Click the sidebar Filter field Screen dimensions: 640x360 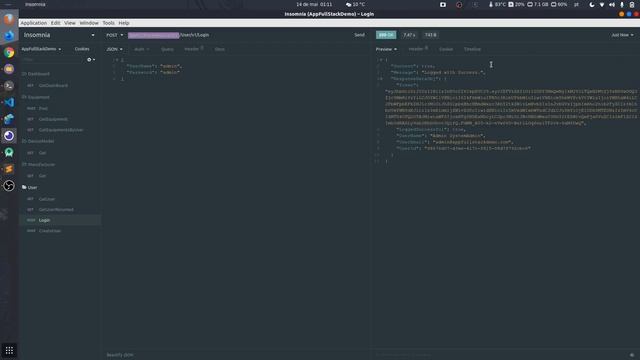53,60
